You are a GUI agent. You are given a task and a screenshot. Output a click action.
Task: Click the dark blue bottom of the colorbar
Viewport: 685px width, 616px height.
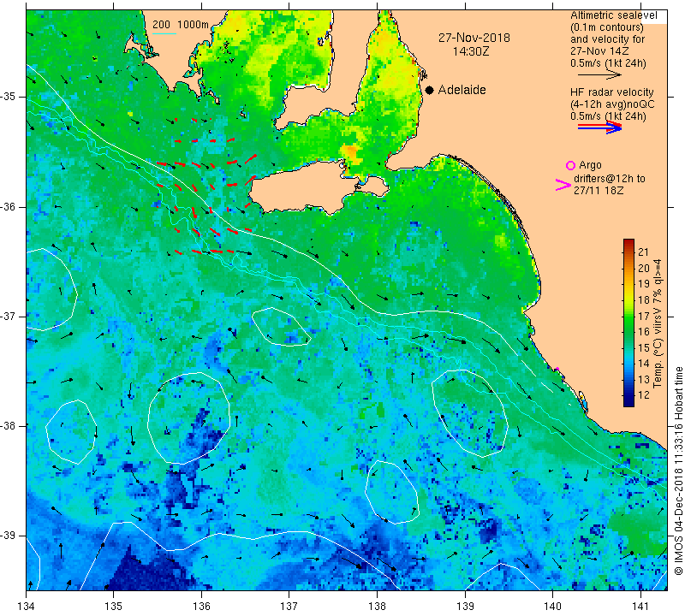pos(628,400)
